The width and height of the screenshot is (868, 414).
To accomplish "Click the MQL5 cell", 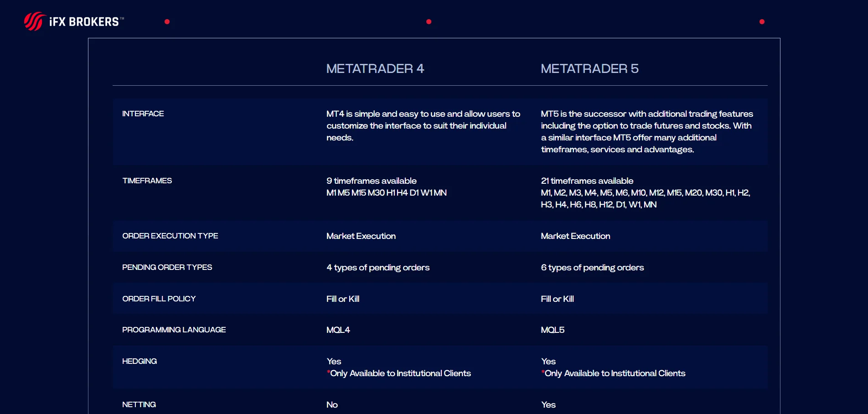I will point(553,330).
